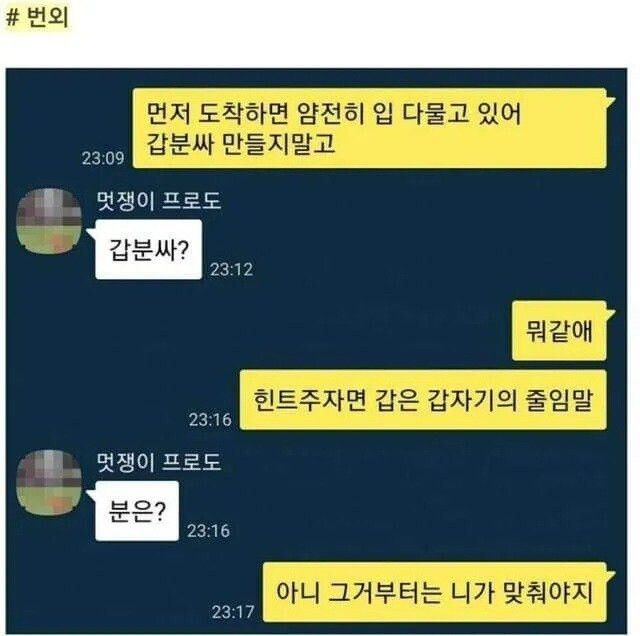This screenshot has width=640, height=636.
Task: Click the 23:09 timestamp
Action: click(103, 158)
